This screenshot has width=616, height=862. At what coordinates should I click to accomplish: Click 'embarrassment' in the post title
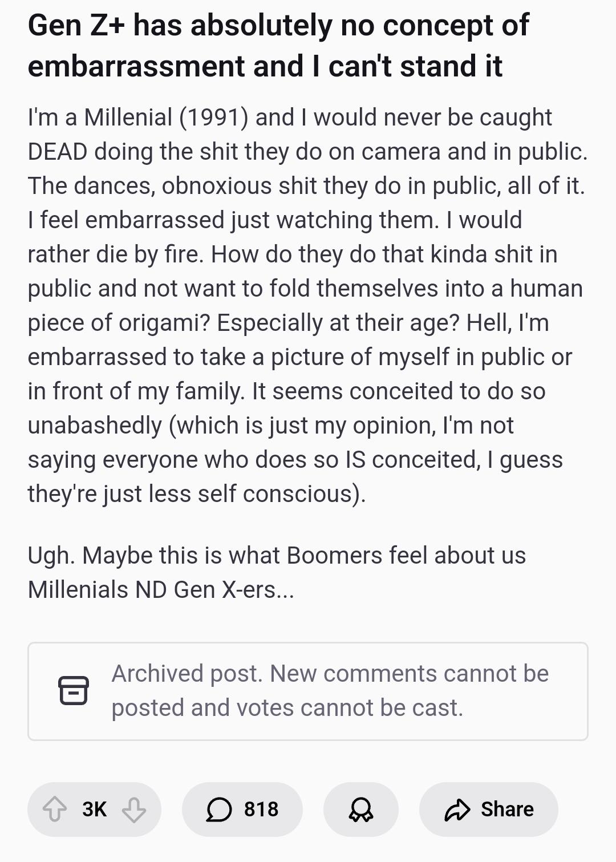[136, 66]
